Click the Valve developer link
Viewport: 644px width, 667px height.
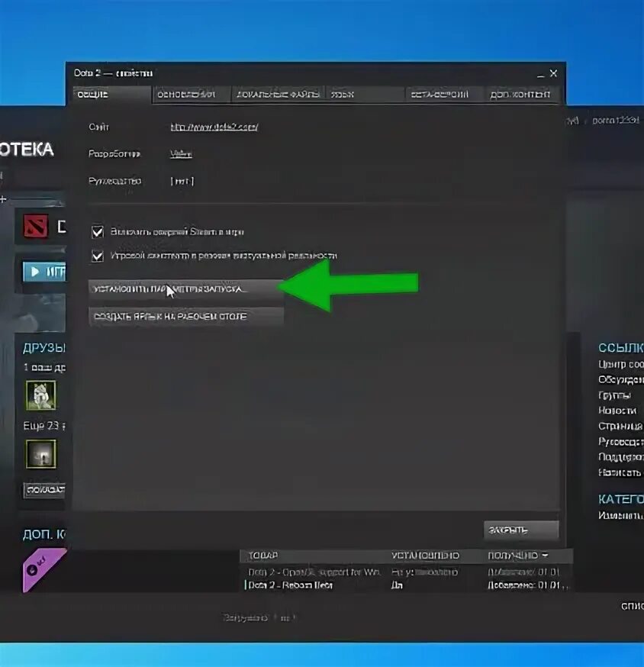pyautogui.click(x=181, y=153)
